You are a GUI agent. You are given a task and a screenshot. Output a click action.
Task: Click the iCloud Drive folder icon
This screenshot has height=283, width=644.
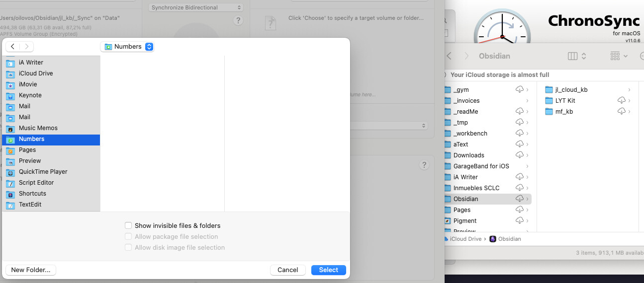click(x=10, y=73)
